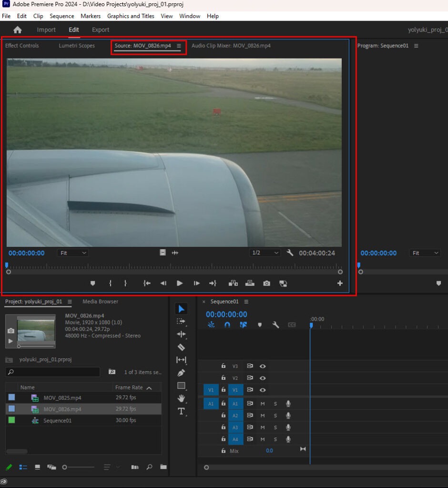Open the Source monitor Fit zoom dropdown
The image size is (448, 488).
tap(73, 253)
